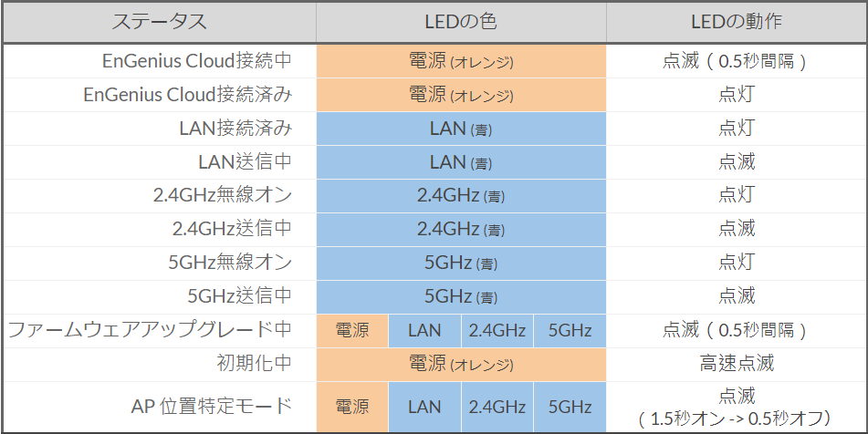Click the ファームウェアアップグレード中 status cell
This screenshot has height=434, width=868.
click(x=150, y=330)
